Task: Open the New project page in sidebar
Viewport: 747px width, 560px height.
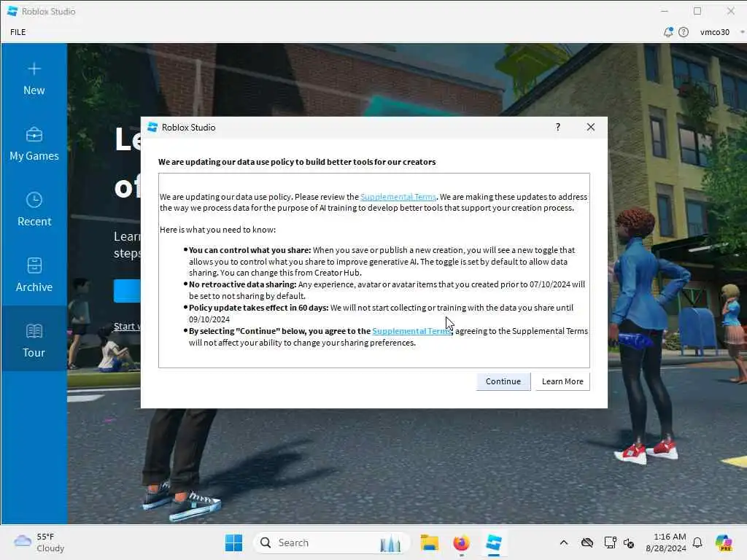Action: (x=34, y=79)
